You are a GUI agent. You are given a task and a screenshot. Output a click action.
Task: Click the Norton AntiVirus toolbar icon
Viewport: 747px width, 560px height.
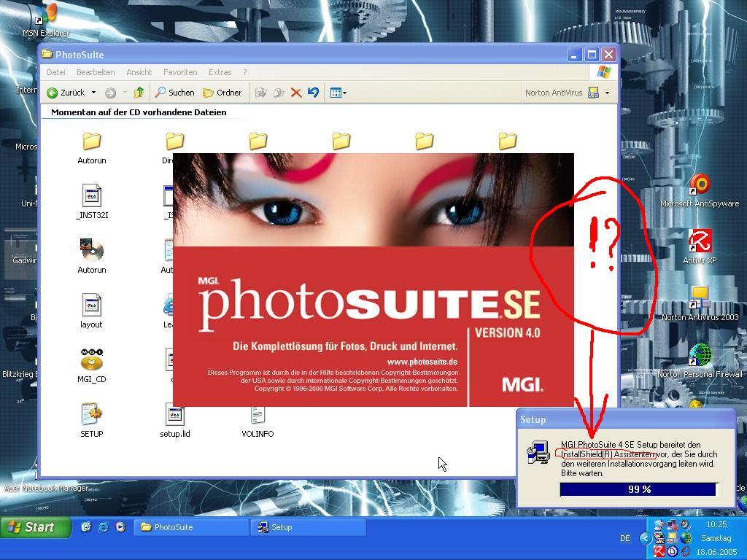pyautogui.click(x=594, y=93)
